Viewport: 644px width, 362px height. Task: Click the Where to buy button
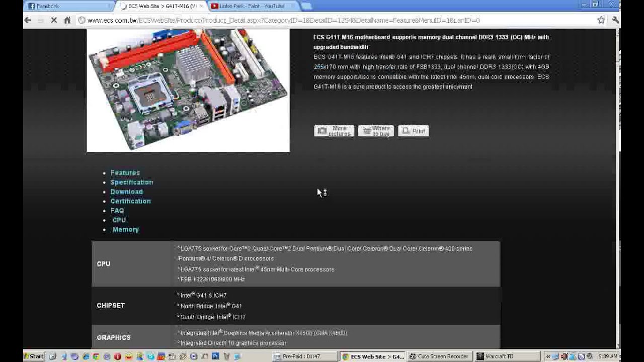pos(376,131)
